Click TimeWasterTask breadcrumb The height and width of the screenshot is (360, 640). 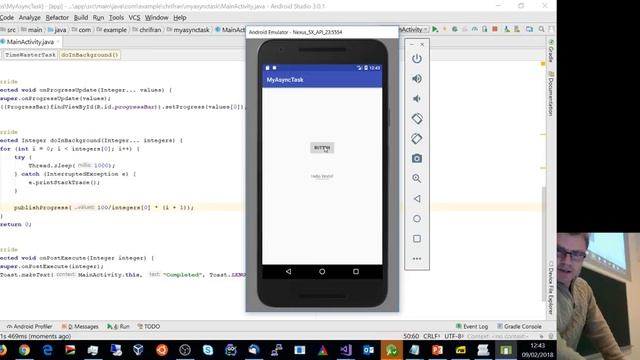[x=30, y=55]
